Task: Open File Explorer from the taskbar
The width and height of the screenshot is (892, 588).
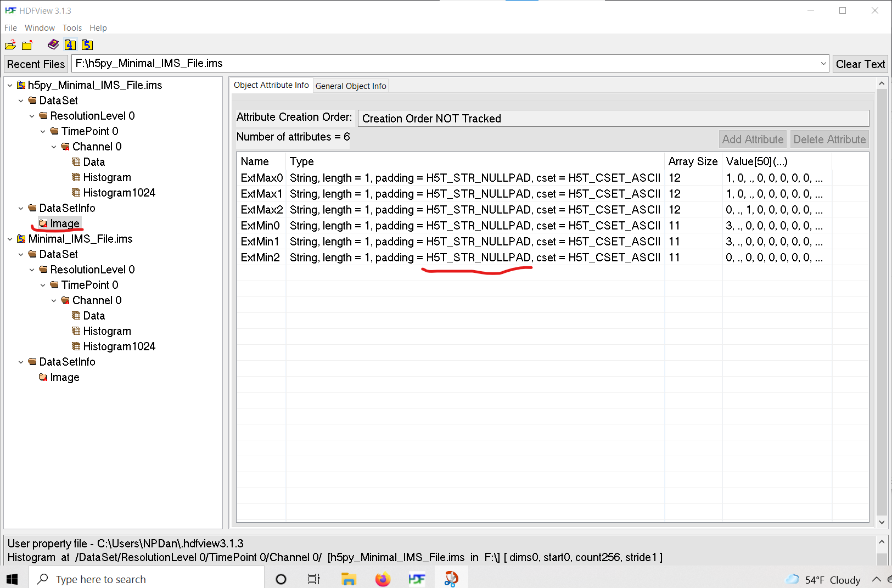Action: tap(349, 579)
